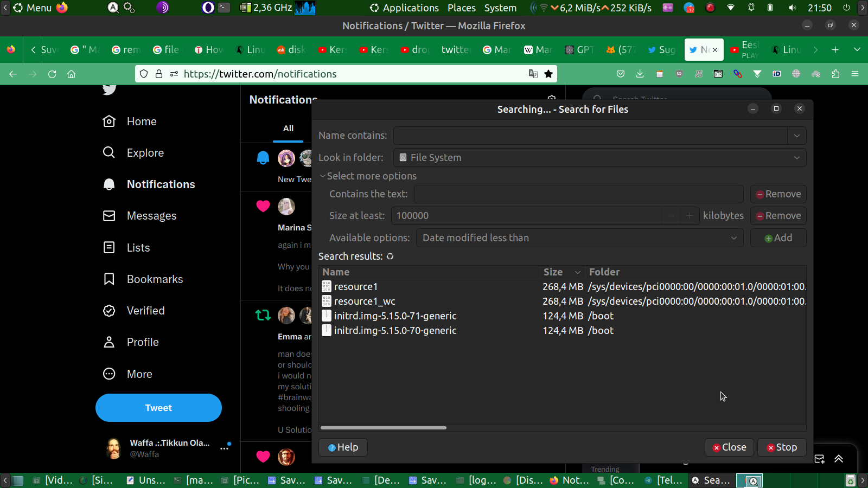Click the Add option button
This screenshot has width=868, height=488.
click(x=778, y=238)
